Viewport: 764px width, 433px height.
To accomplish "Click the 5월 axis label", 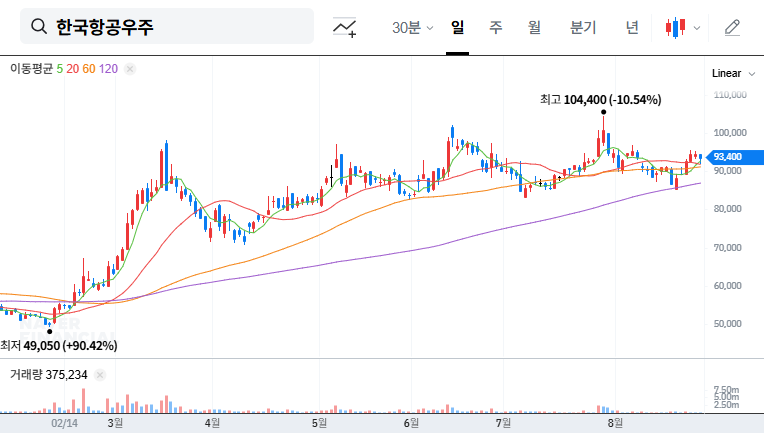I will 319,423.
